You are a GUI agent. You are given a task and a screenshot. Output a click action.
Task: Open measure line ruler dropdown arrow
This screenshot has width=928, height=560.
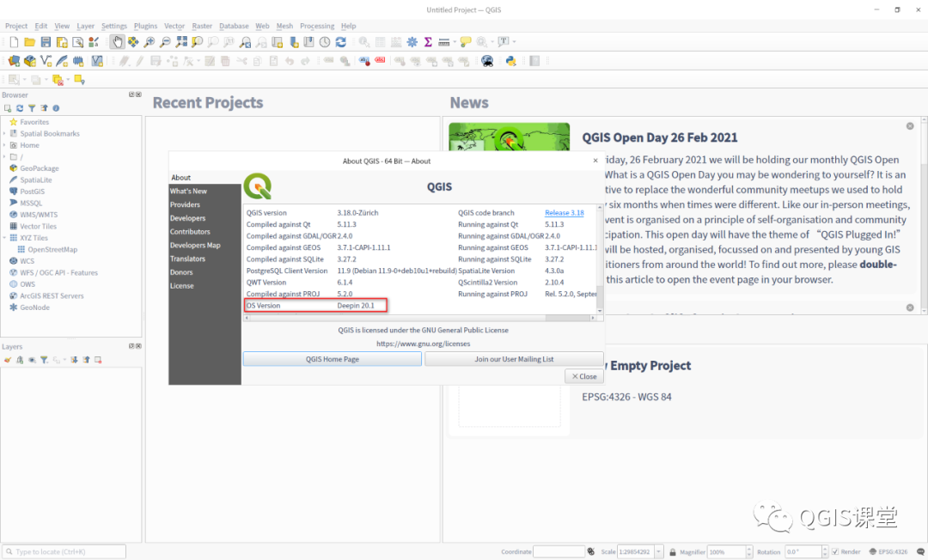(455, 42)
